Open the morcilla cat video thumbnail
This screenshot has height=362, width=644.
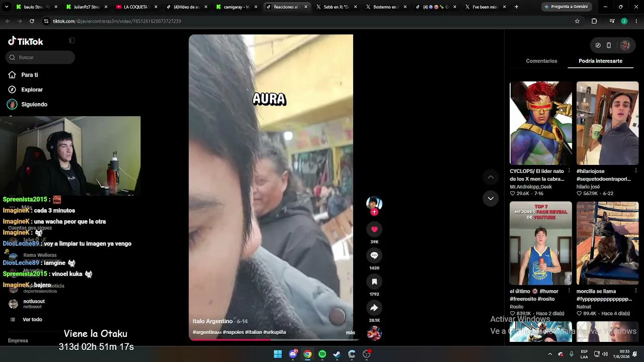(607, 243)
